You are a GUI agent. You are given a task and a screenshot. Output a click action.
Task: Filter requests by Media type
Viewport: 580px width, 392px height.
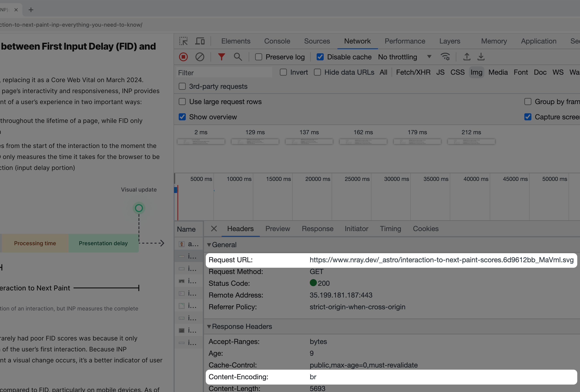click(x=498, y=72)
